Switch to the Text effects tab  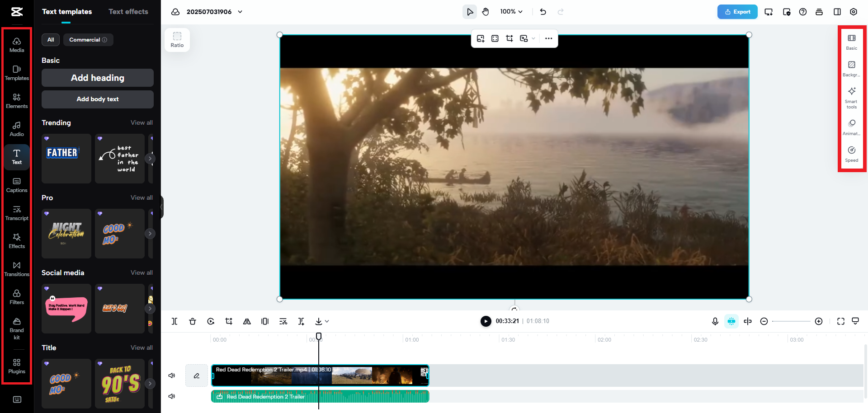128,11
